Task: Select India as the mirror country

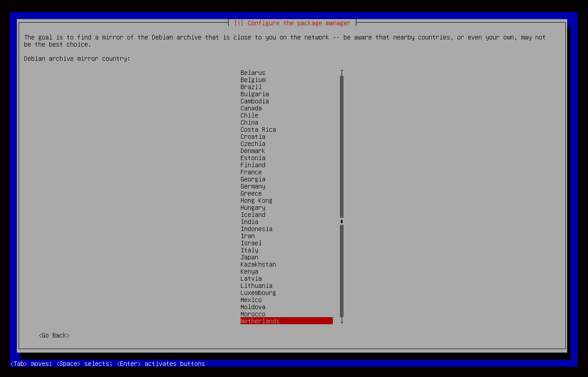Action: [249, 222]
